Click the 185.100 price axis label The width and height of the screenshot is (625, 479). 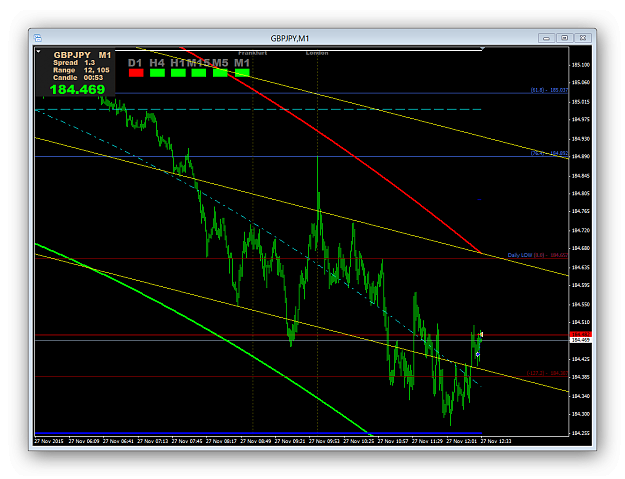[x=581, y=65]
